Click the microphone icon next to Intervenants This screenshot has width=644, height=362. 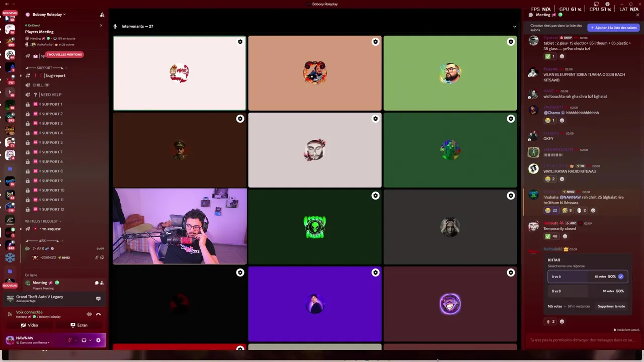tap(115, 26)
